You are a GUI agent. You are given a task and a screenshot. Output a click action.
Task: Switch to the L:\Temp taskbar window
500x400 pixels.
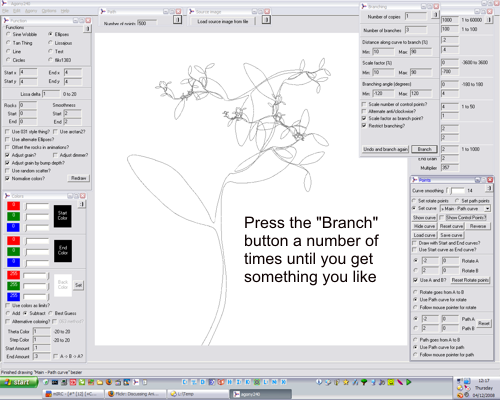tap(197, 394)
